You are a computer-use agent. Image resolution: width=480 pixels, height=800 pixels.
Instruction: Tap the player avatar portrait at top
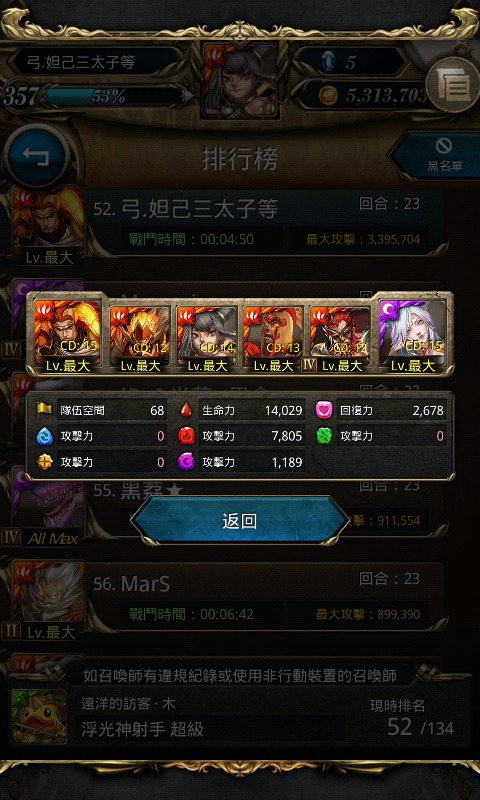point(240,79)
